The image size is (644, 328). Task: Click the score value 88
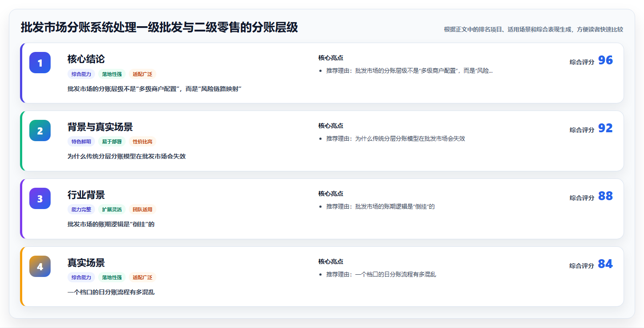tap(605, 196)
